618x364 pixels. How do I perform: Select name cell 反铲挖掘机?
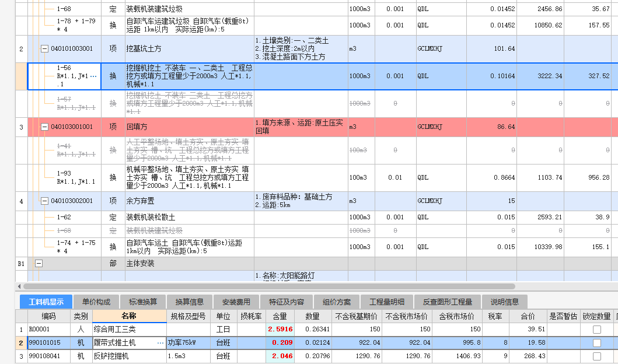[130, 356]
